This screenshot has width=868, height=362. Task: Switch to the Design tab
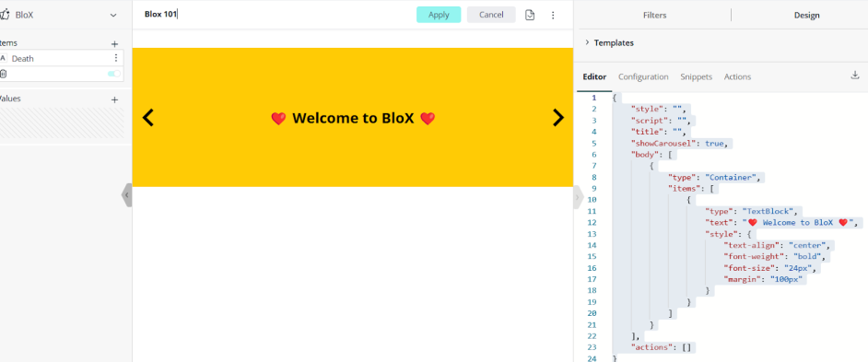coord(806,16)
